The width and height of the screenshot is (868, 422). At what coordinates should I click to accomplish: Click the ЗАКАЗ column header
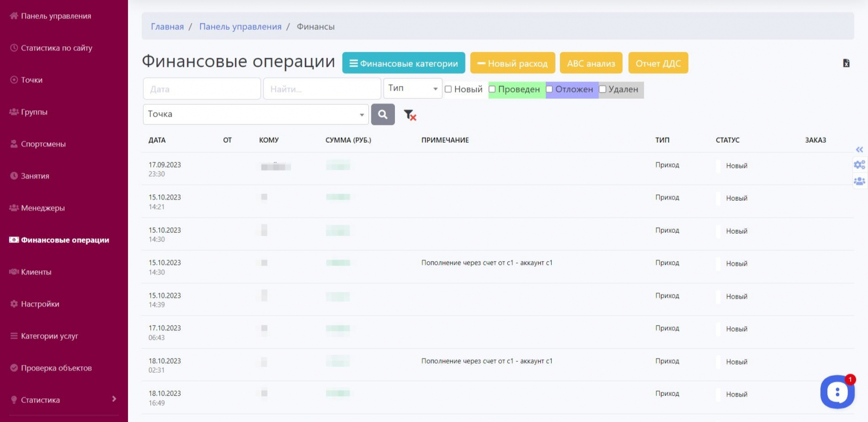coord(815,140)
